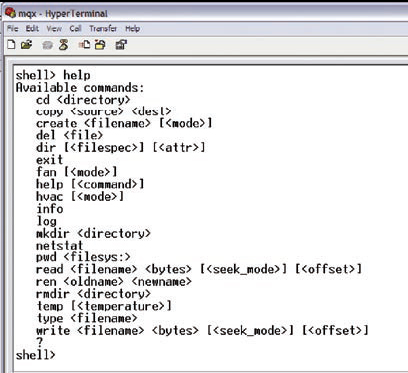Viewport: 408px width, 373px height.
Task: Click the Send file toolbar icon
Action: 84,45
